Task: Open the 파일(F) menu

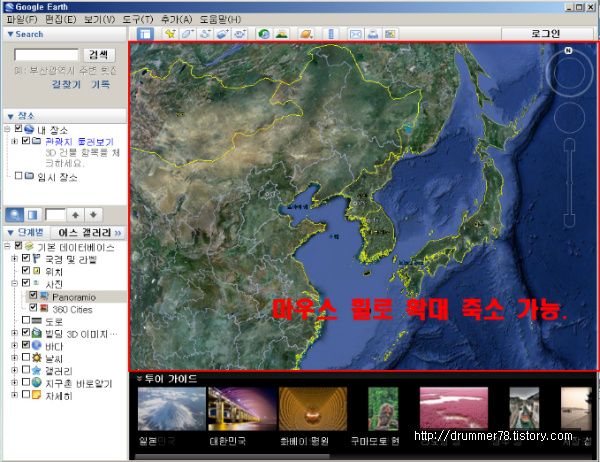Action: pyautogui.click(x=22, y=19)
